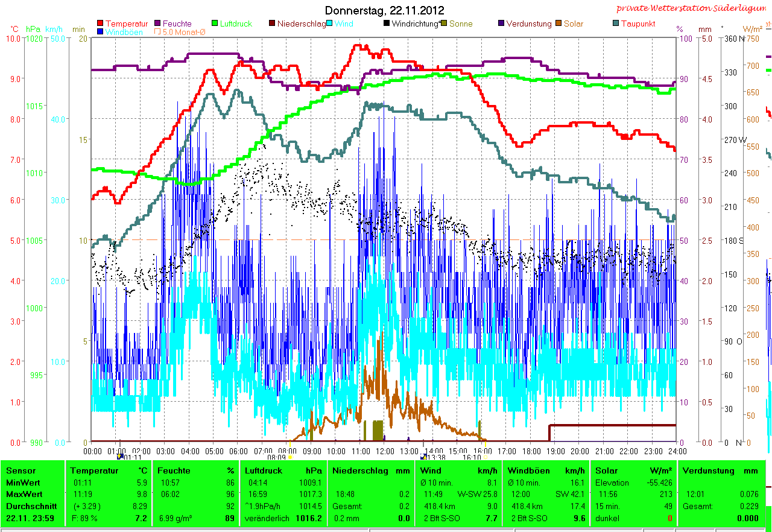
Task: Click the purple Feuchte legend swatch
Action: pyautogui.click(x=158, y=24)
